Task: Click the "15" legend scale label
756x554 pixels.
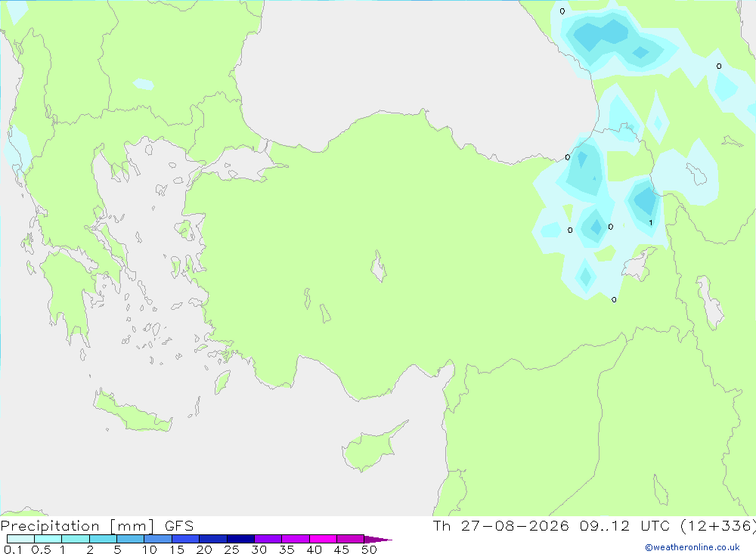Action: (177, 549)
